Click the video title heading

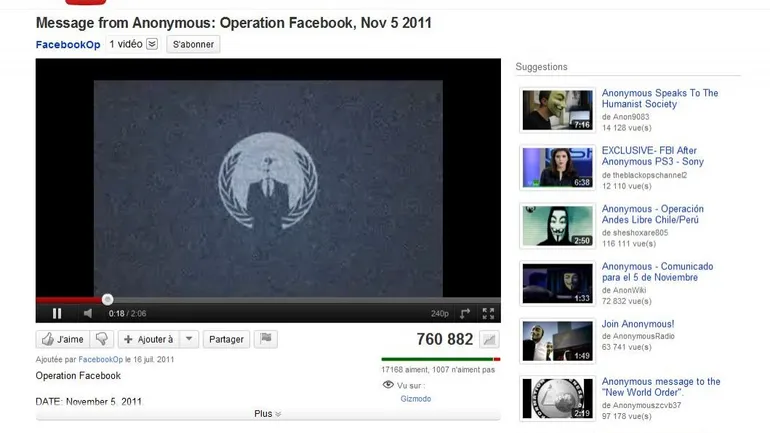click(234, 23)
